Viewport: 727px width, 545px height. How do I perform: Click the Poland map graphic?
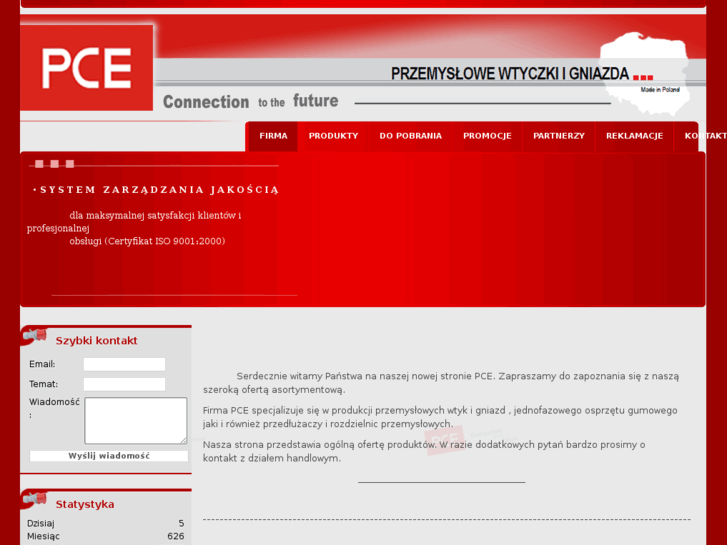click(x=644, y=73)
